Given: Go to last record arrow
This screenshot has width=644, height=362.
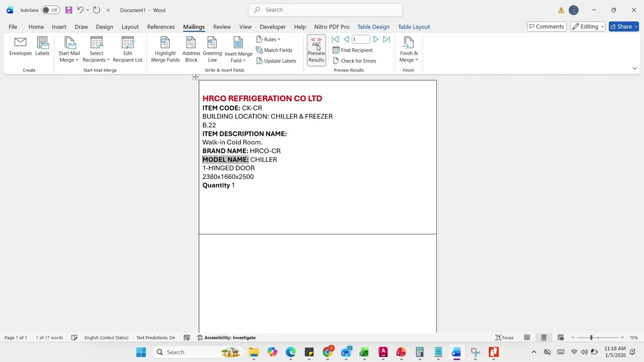Looking at the screenshot, I should (x=386, y=39).
